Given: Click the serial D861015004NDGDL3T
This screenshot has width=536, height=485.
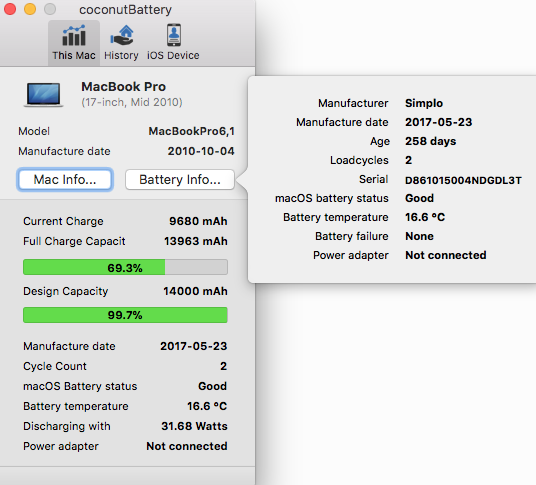Looking at the screenshot, I should click(x=463, y=180).
